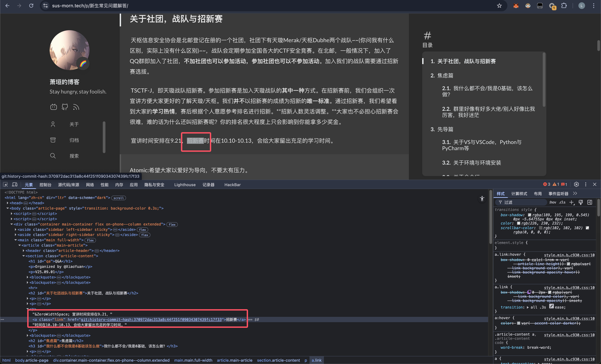Open the 归档 sidebar menu link
The image size is (601, 364).
click(x=74, y=140)
